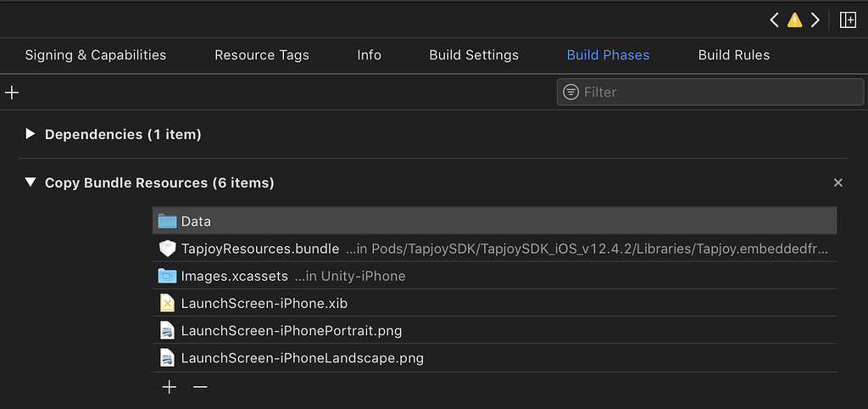868x409 pixels.
Task: Click the Filter search field
Action: [704, 92]
